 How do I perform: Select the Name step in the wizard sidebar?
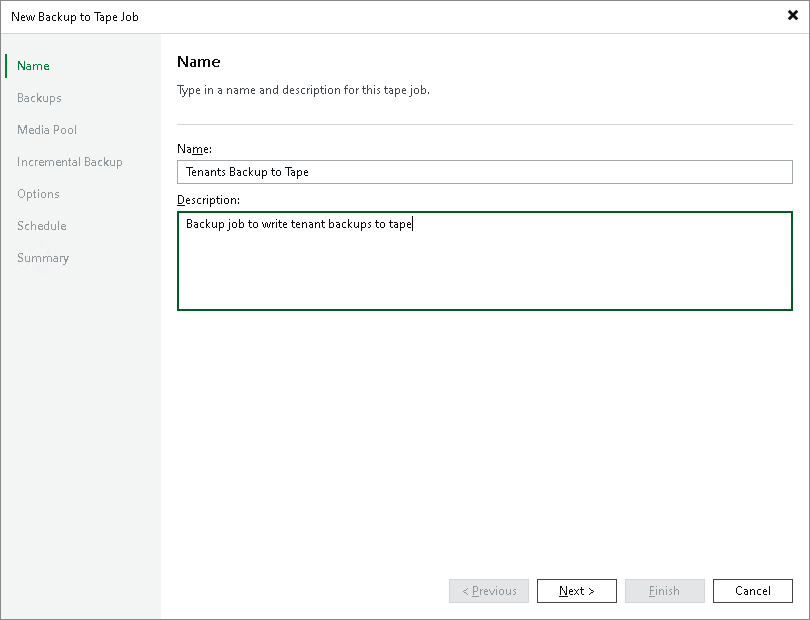pyautogui.click(x=32, y=65)
